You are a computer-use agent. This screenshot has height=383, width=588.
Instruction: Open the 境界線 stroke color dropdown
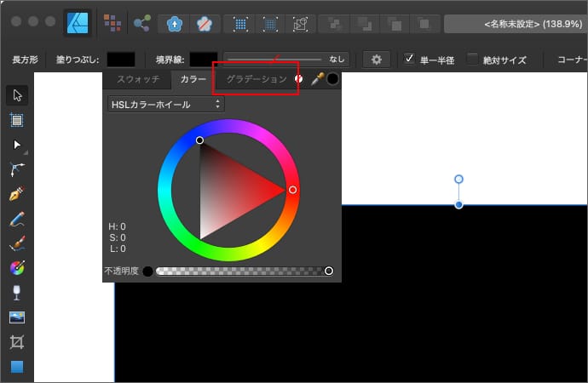click(x=203, y=60)
